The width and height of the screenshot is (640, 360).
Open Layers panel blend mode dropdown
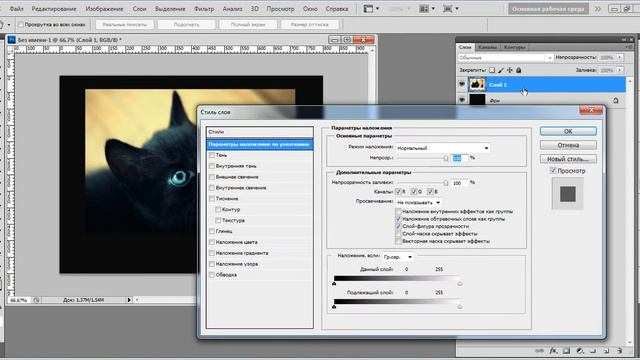[505, 58]
